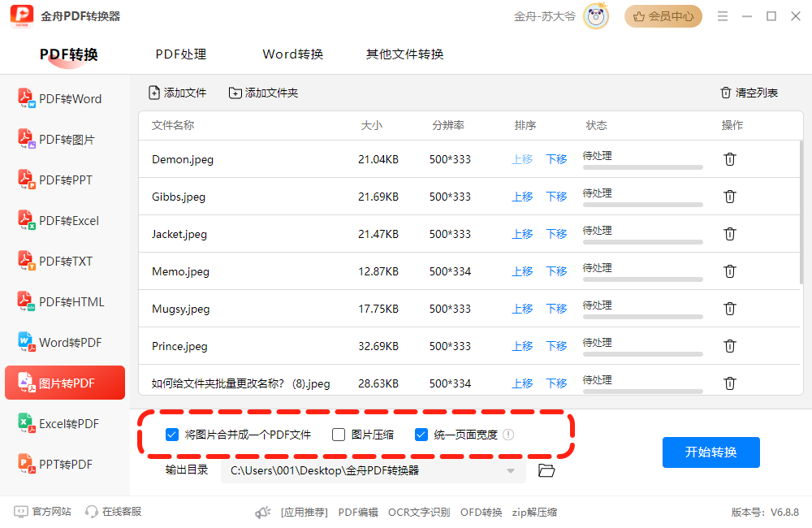Add a folder with 添加文件夹
The width and height of the screenshot is (812, 528).
pos(264,93)
